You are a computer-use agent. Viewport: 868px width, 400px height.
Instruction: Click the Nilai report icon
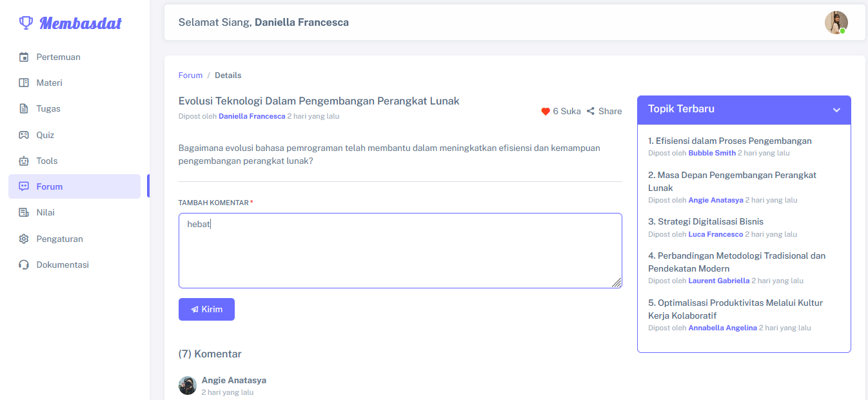point(24,212)
